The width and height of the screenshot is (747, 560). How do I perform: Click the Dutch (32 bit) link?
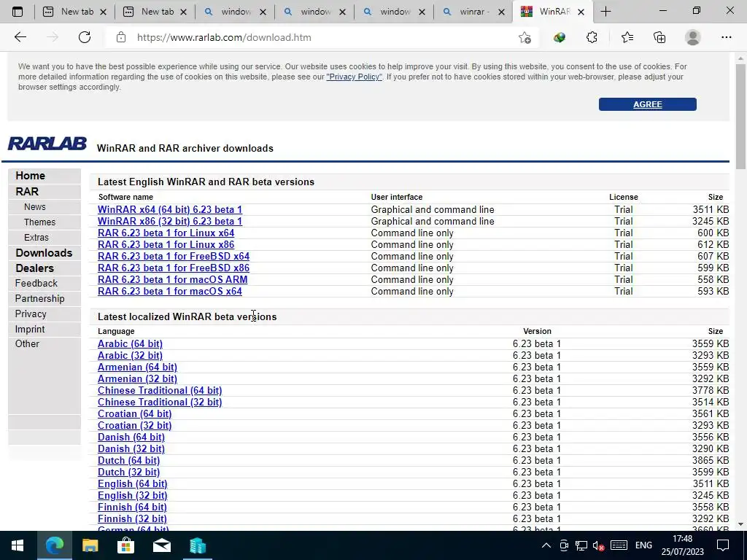coord(128,472)
